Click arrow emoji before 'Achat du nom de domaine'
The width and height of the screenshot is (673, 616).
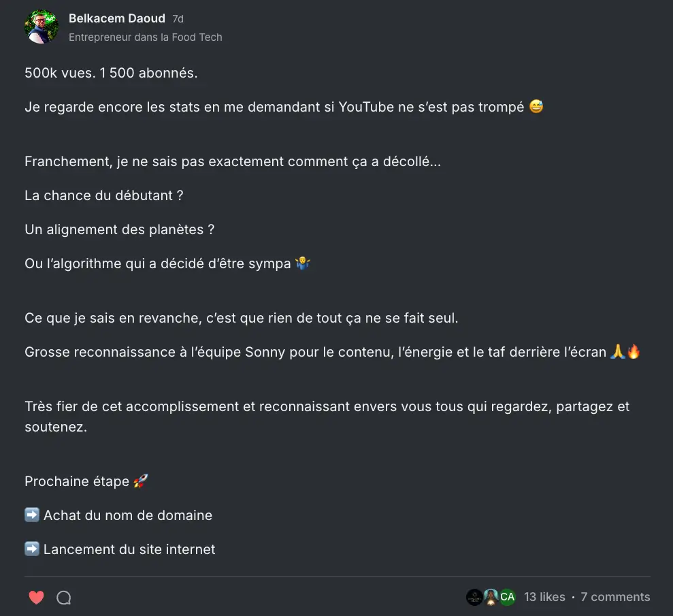(x=32, y=515)
